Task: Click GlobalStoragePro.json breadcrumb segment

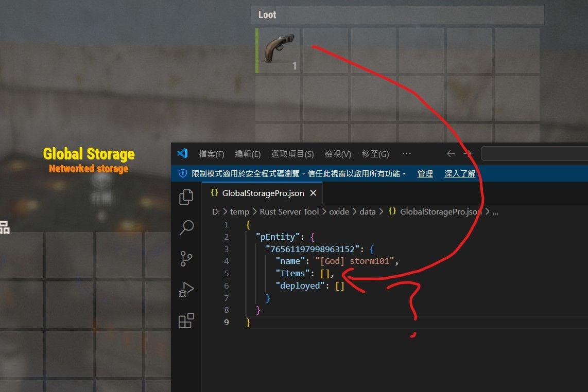Action: coord(435,212)
